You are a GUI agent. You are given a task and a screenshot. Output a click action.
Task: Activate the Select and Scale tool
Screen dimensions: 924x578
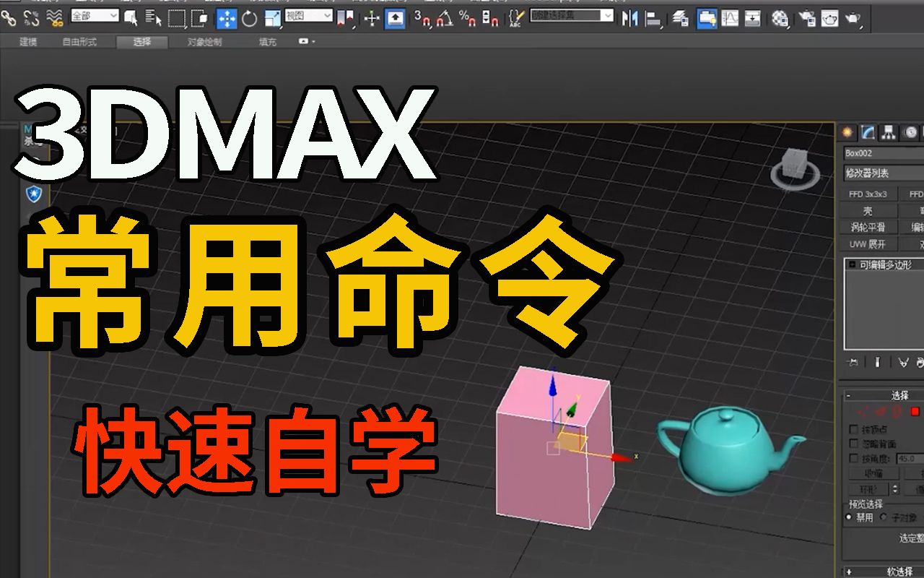tap(273, 18)
